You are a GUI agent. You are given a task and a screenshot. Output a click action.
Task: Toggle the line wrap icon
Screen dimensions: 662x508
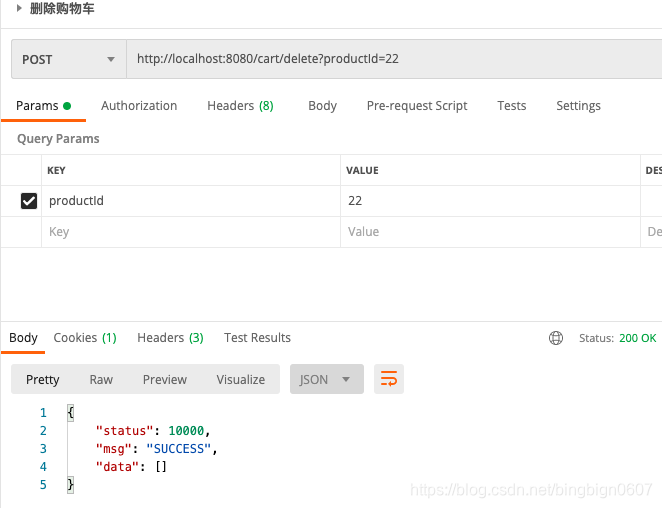[x=389, y=379]
